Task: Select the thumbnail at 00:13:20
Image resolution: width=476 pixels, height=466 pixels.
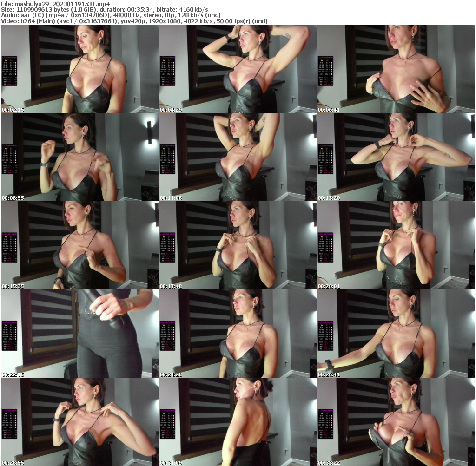Action: pos(396,157)
